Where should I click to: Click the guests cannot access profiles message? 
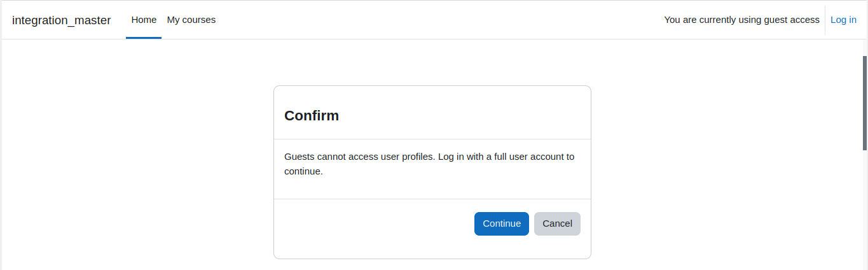tap(429, 164)
